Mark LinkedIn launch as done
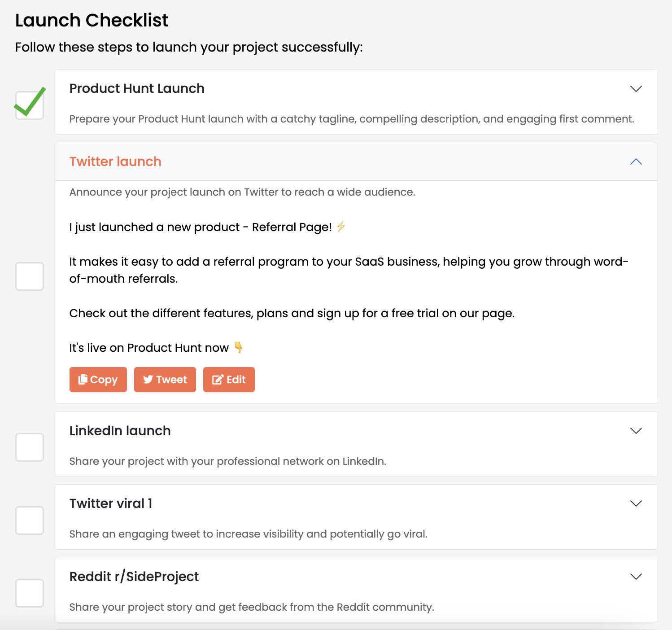The image size is (672, 630). 30,447
